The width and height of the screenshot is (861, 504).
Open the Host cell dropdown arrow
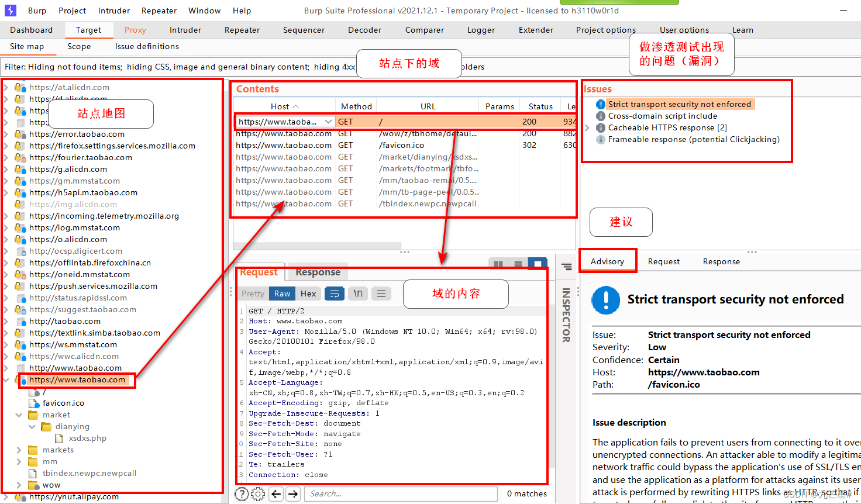point(328,122)
